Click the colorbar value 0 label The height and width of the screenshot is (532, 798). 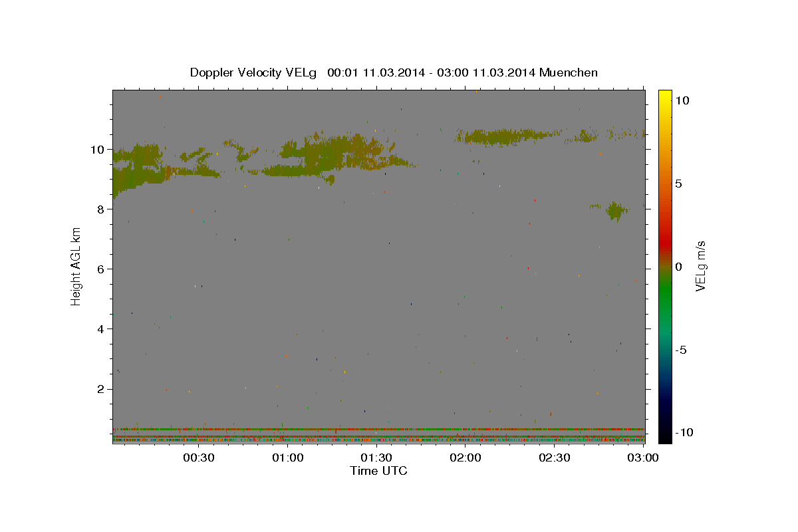pos(678,266)
